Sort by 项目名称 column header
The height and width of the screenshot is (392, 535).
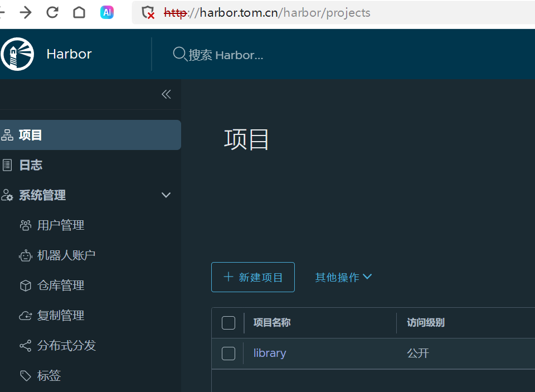point(272,322)
